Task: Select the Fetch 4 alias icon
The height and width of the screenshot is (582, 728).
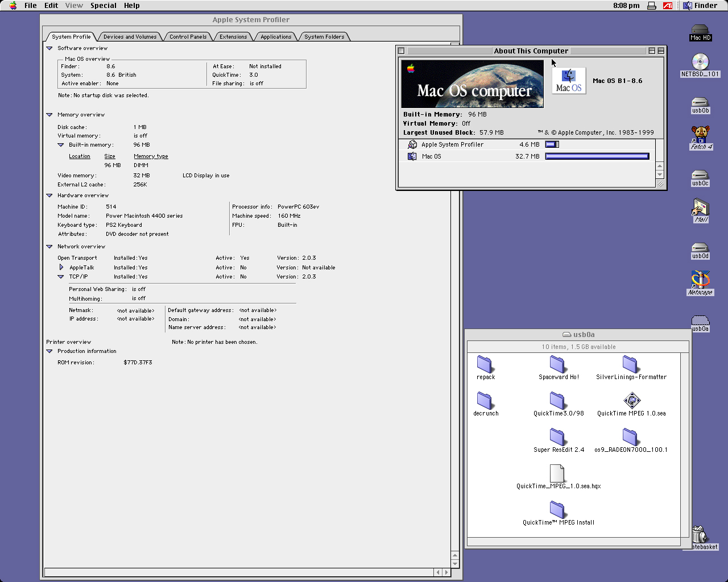Action: pyautogui.click(x=700, y=134)
